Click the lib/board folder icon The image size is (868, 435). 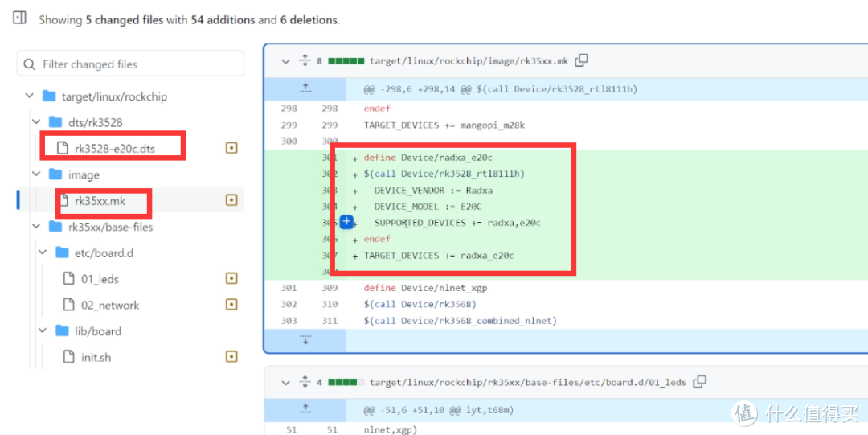[x=62, y=330]
